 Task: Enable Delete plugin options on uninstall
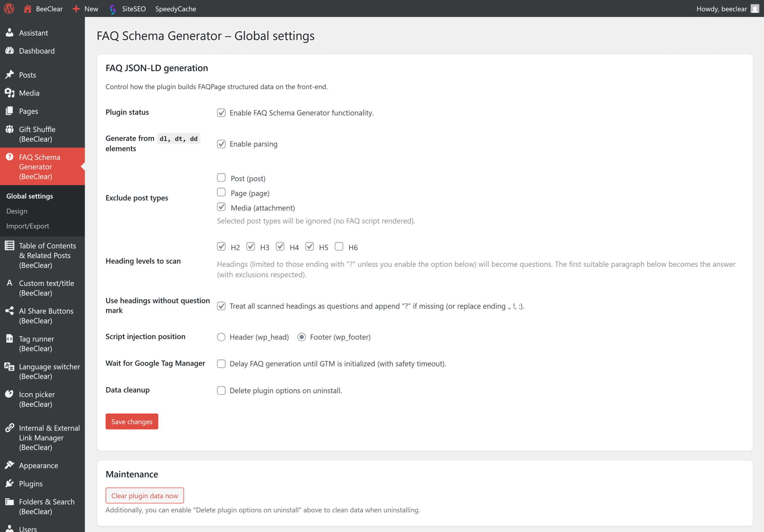221,391
